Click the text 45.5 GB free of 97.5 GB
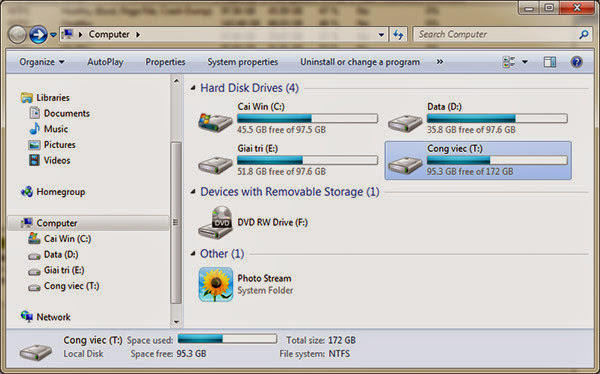 (281, 130)
